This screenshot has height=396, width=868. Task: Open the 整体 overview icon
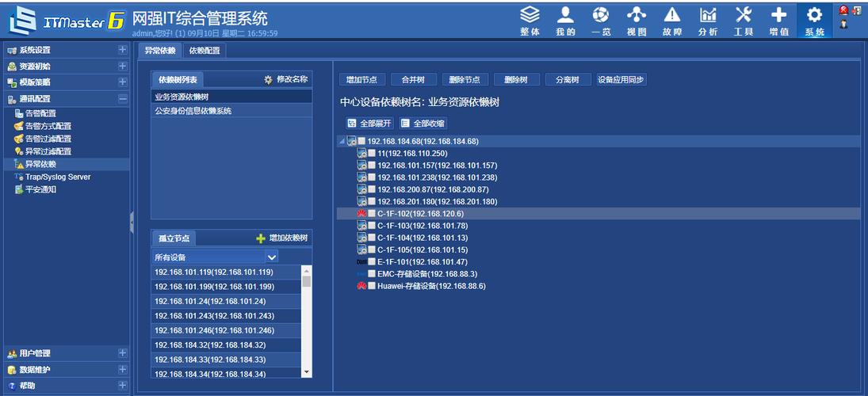[530, 16]
